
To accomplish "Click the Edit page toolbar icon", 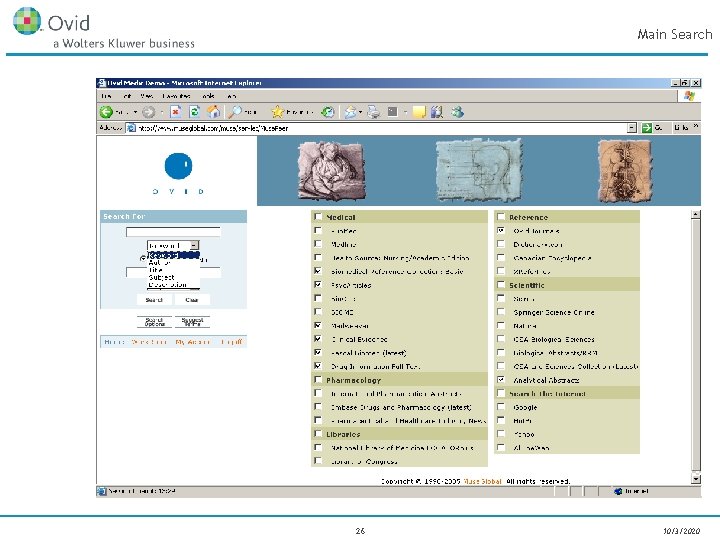I will 393,112.
